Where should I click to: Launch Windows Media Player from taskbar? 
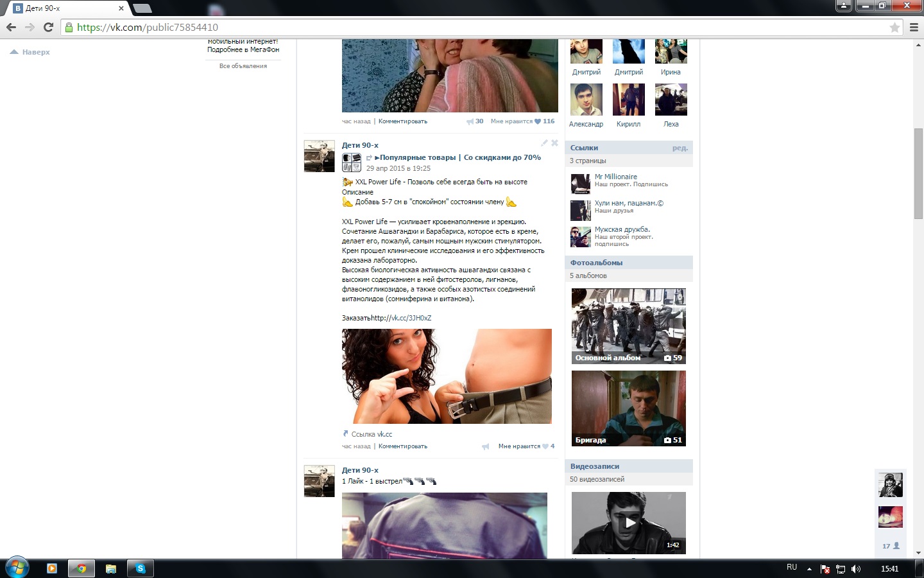tap(52, 568)
